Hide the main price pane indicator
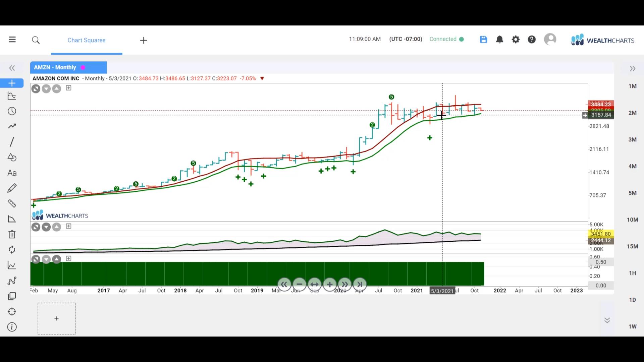The image size is (644, 362). (36, 89)
